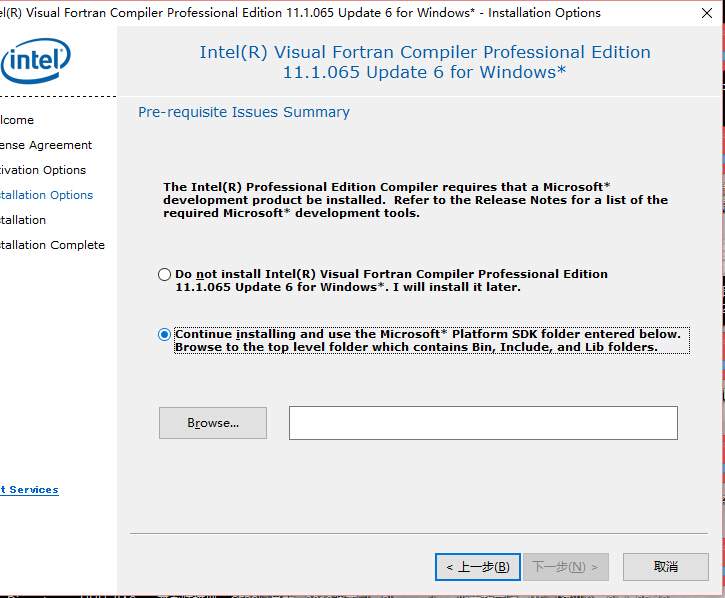
Task: Click the window title bar text
Action: coord(300,13)
